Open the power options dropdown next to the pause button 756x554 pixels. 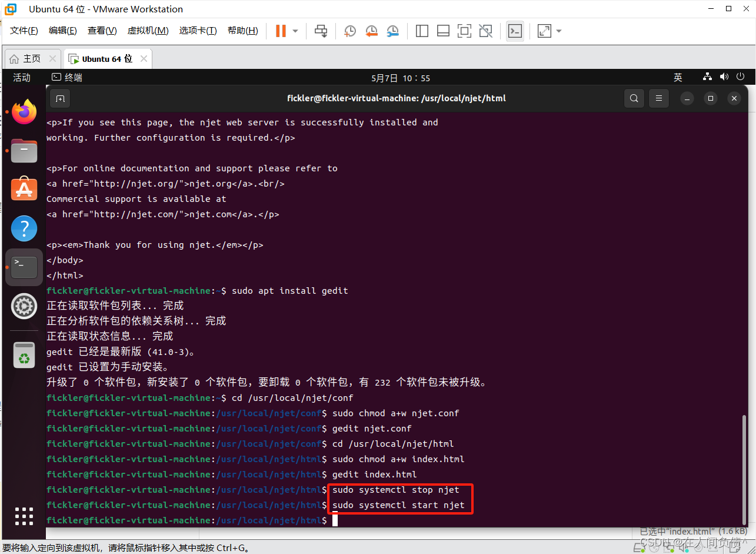tap(295, 31)
